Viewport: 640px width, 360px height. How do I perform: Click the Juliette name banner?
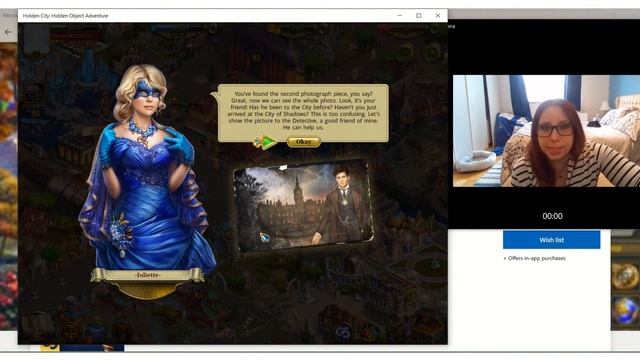coord(147,275)
